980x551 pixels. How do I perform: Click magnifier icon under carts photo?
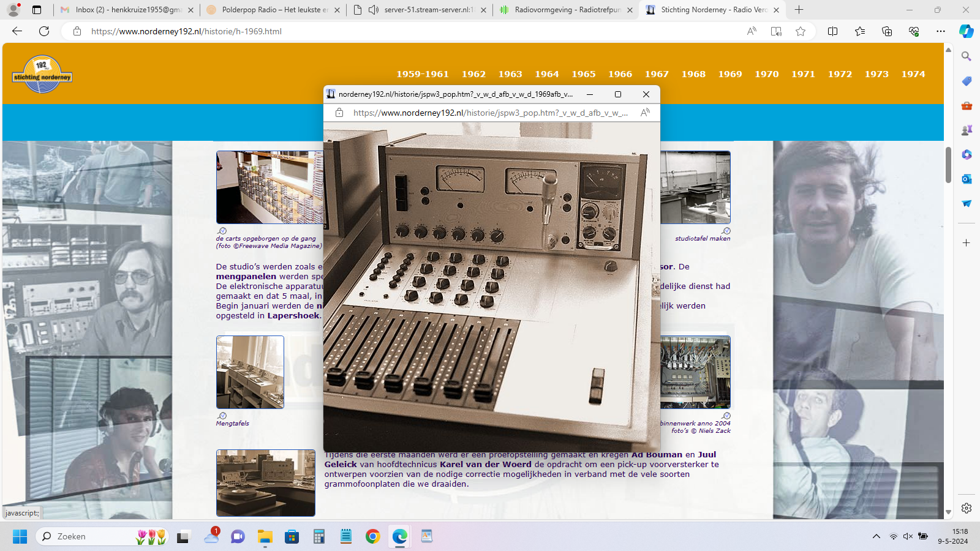222,231
